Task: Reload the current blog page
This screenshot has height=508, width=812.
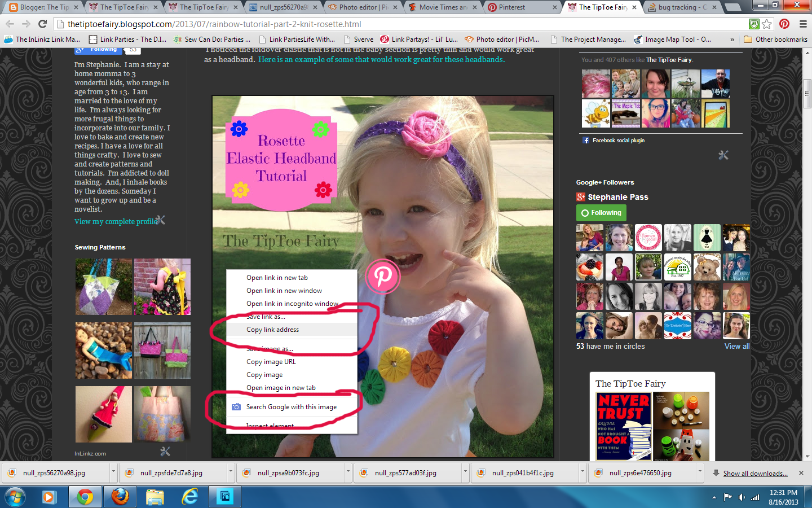Action: click(x=42, y=24)
